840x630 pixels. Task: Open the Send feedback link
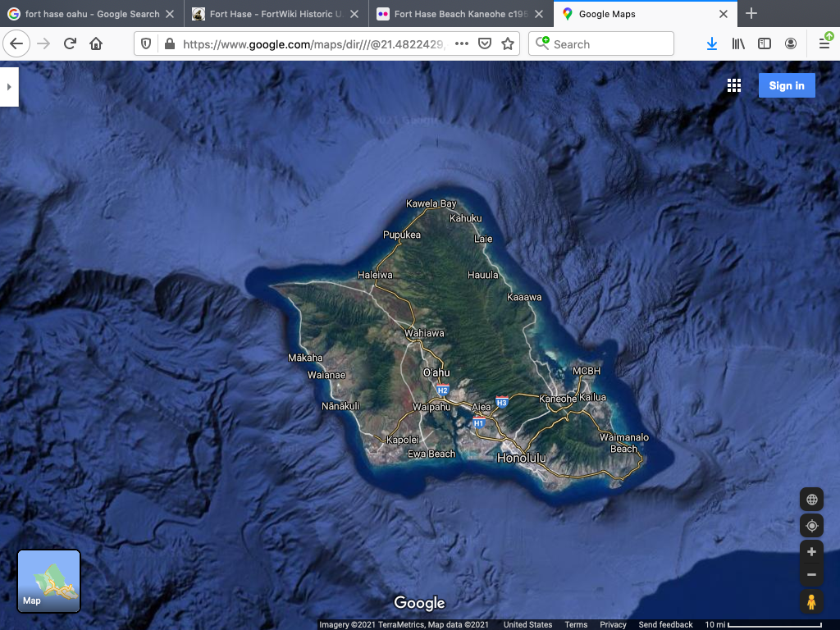click(665, 625)
